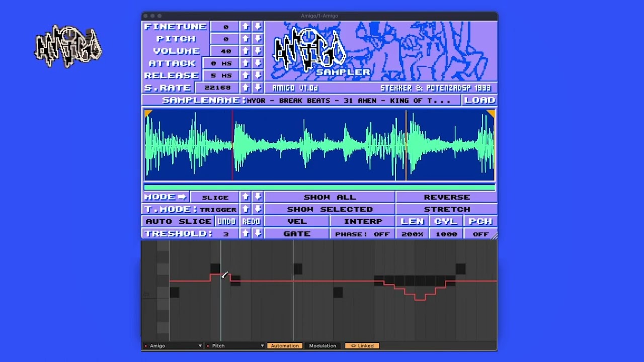Lower Pitch with its down arrow
The height and width of the screenshot is (362, 644).
point(258,39)
